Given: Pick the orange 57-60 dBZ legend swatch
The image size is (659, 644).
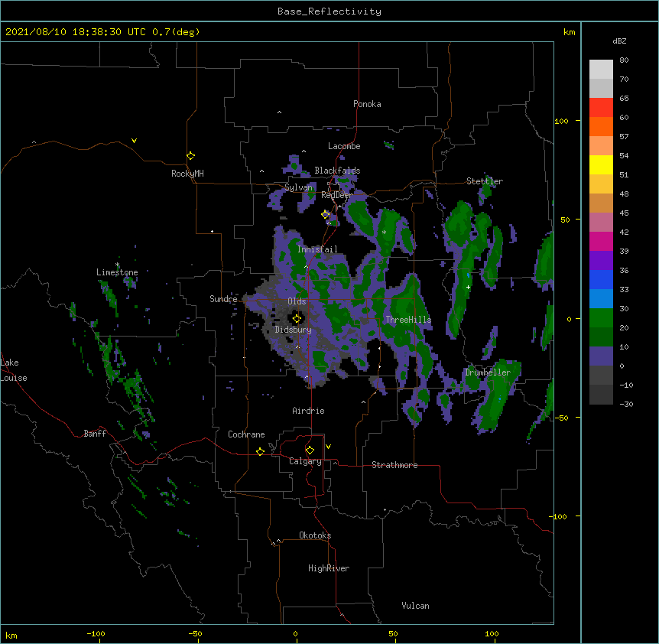Looking at the screenshot, I should (x=601, y=127).
